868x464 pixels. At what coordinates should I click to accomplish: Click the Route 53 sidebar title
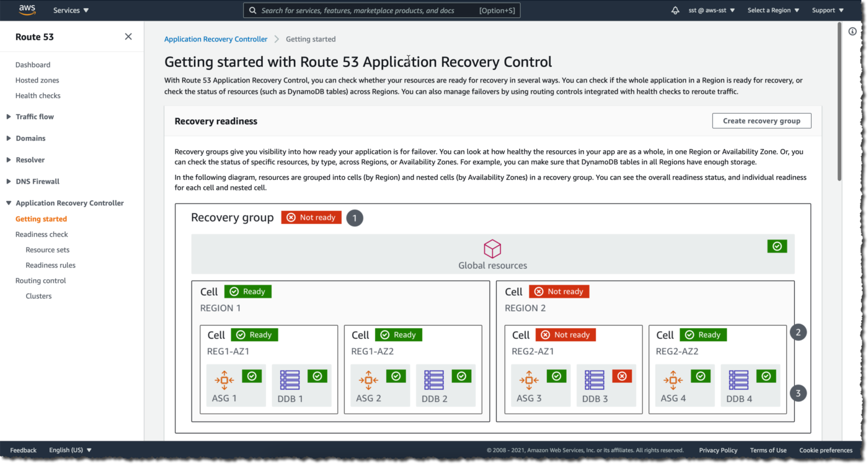pos(35,37)
